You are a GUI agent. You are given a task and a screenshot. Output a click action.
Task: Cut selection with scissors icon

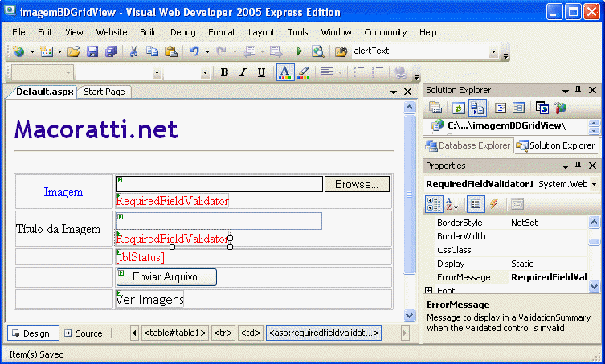click(x=133, y=51)
